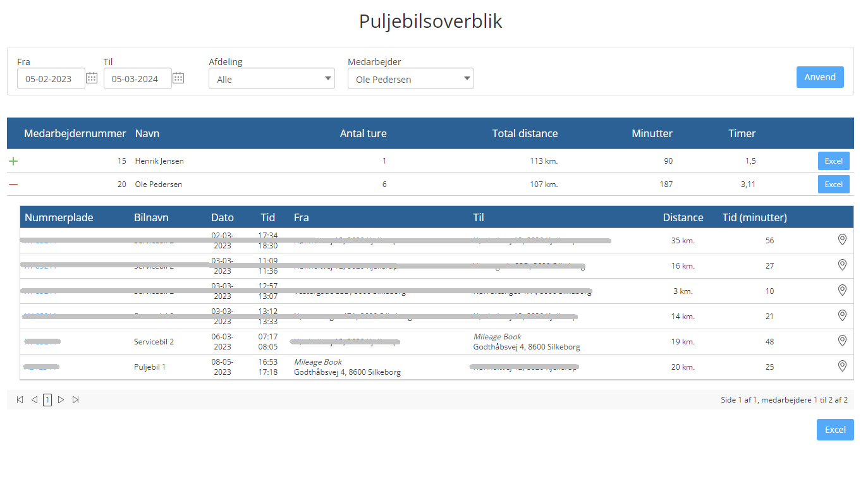The width and height of the screenshot is (868, 479).
Task: Click the Servicebil 2 name dated 06-03-2023
Action: (x=154, y=341)
